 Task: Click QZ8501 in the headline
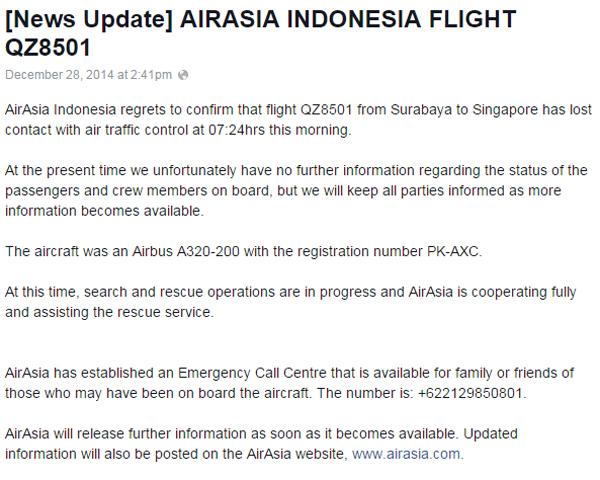48,48
